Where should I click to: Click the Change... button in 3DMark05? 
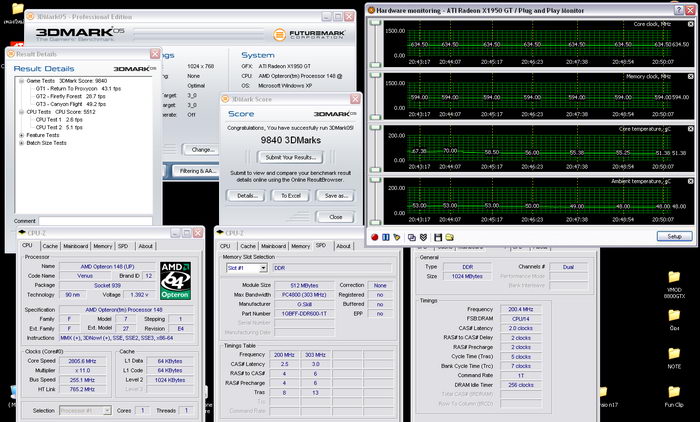pyautogui.click(x=203, y=150)
